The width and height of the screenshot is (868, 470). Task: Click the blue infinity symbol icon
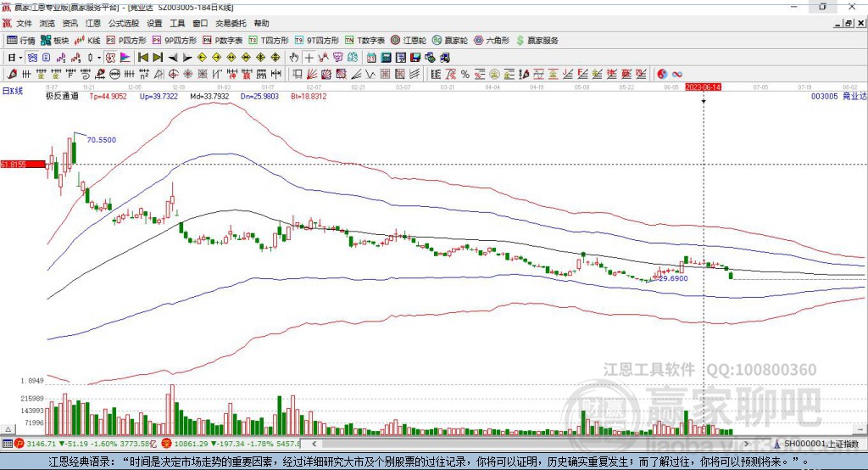click(x=677, y=74)
